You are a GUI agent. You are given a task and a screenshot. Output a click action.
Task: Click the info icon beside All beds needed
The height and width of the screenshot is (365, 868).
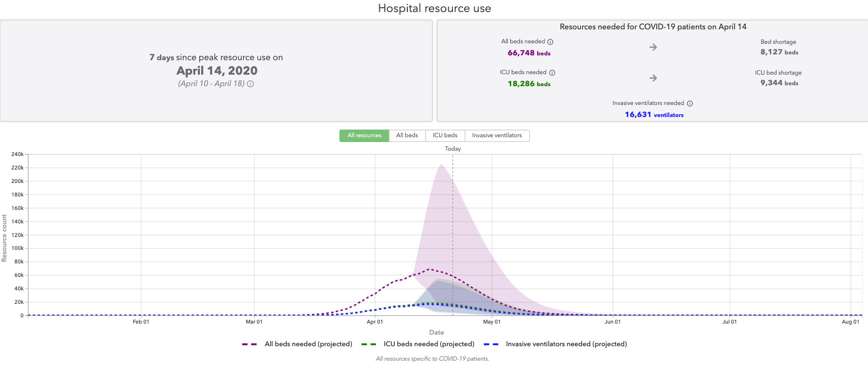tap(550, 42)
